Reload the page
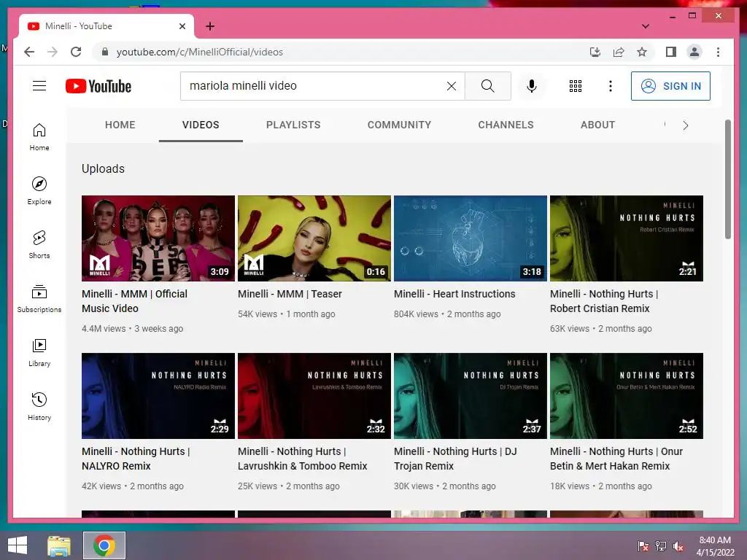This screenshot has width=747, height=560. coord(76,52)
